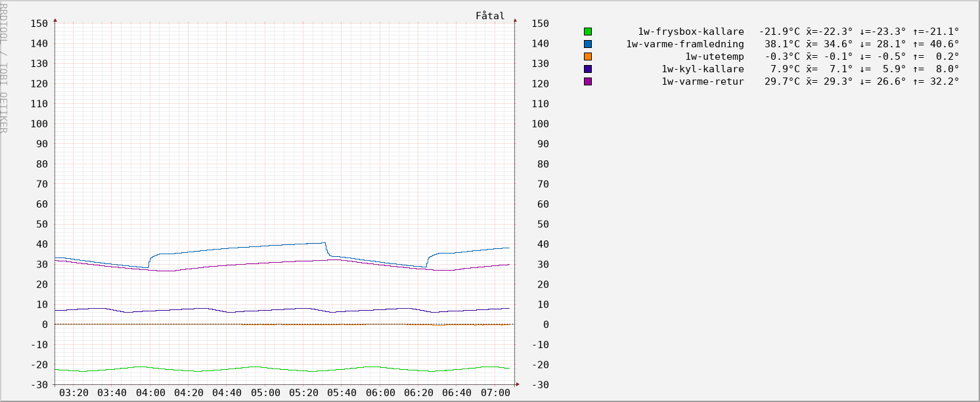
Task: Select the 07:00 time axis label
Action: (495, 393)
